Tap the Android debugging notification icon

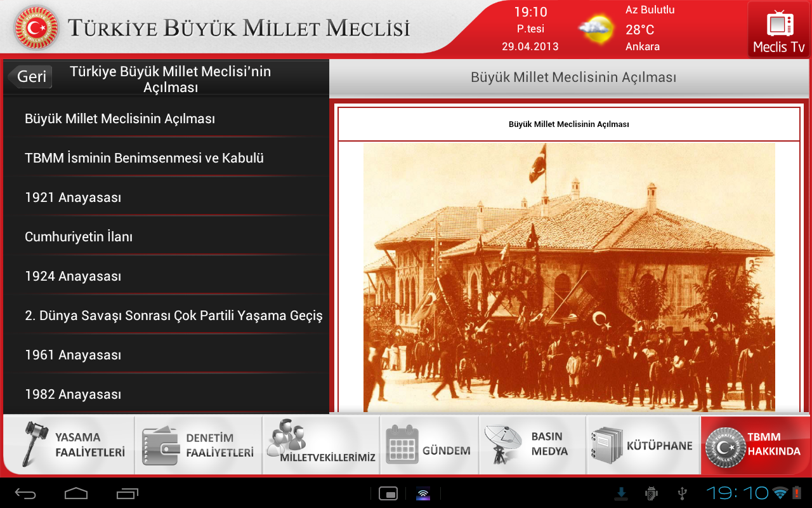coord(652,493)
